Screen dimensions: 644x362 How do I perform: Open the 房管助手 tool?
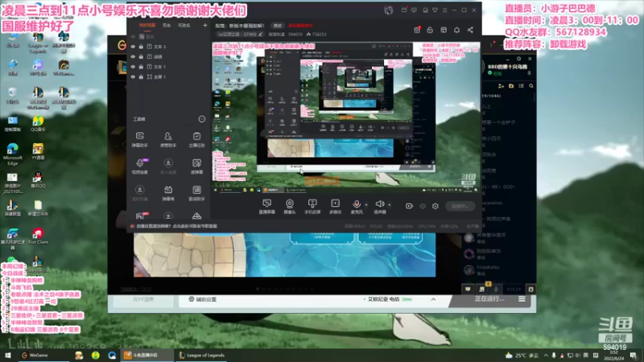point(168,139)
